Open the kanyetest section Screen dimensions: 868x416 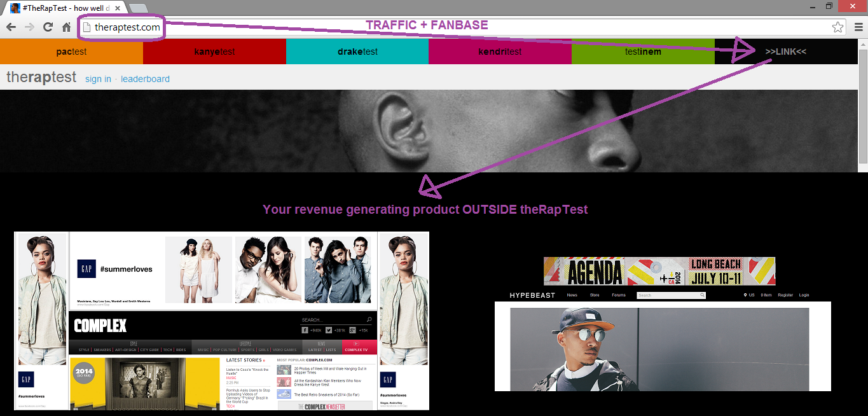214,52
